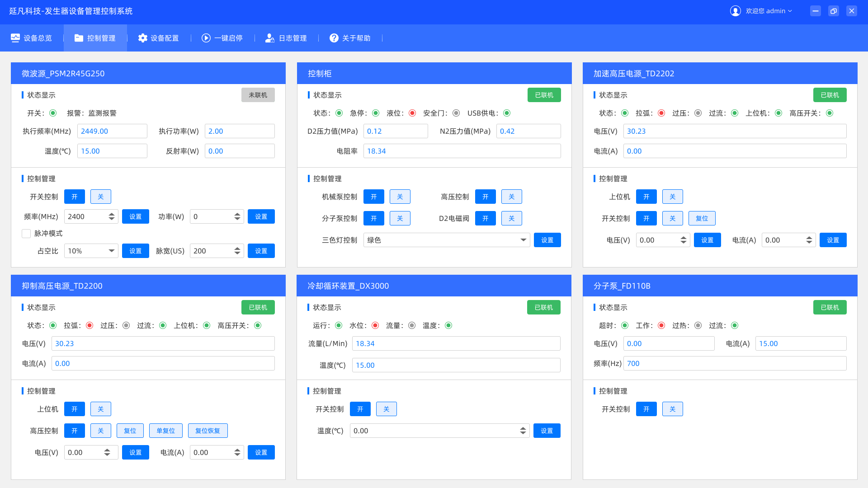This screenshot has height=488, width=868.
Task: Enable the 脉冲模式 checkbox
Action: click(26, 234)
